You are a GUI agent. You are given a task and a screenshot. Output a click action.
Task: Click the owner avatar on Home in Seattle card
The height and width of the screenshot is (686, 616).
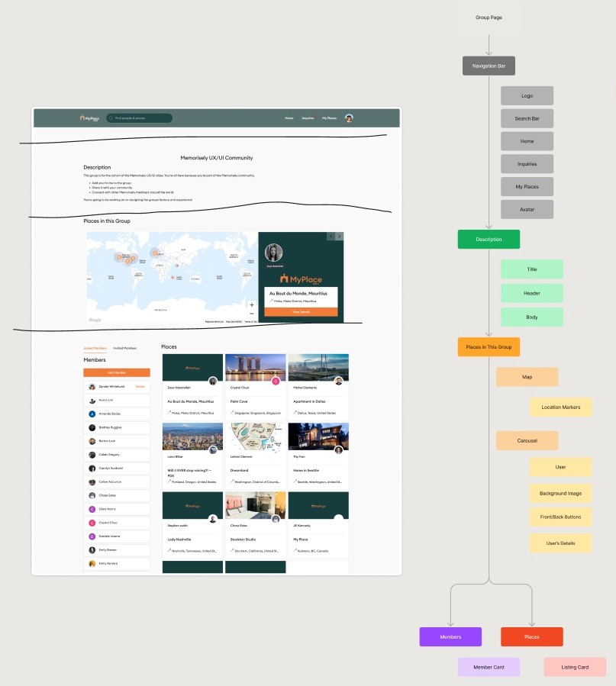pos(339,450)
